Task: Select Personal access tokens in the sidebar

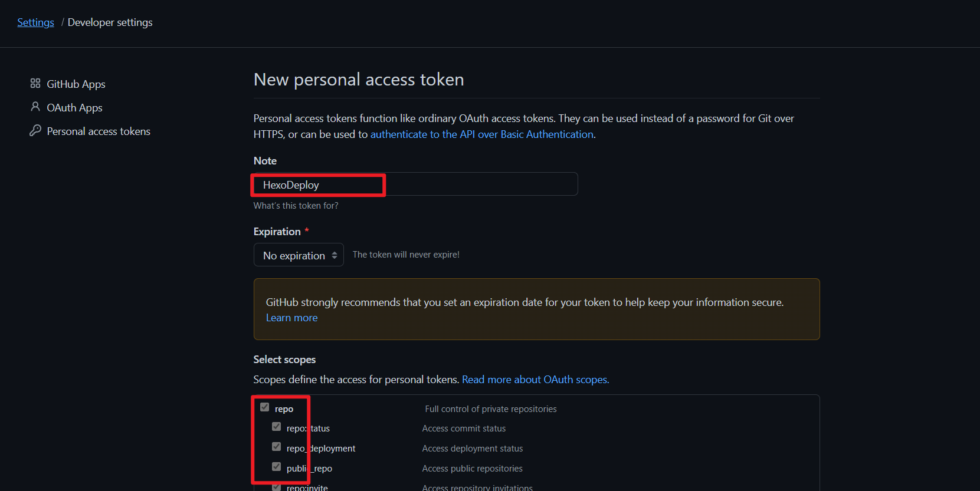Action: click(x=99, y=131)
